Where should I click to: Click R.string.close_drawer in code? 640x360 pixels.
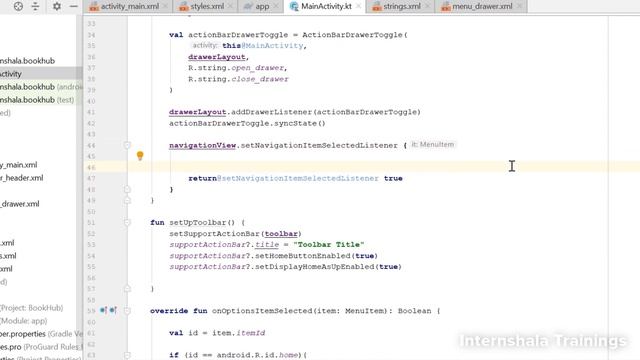pos(238,79)
